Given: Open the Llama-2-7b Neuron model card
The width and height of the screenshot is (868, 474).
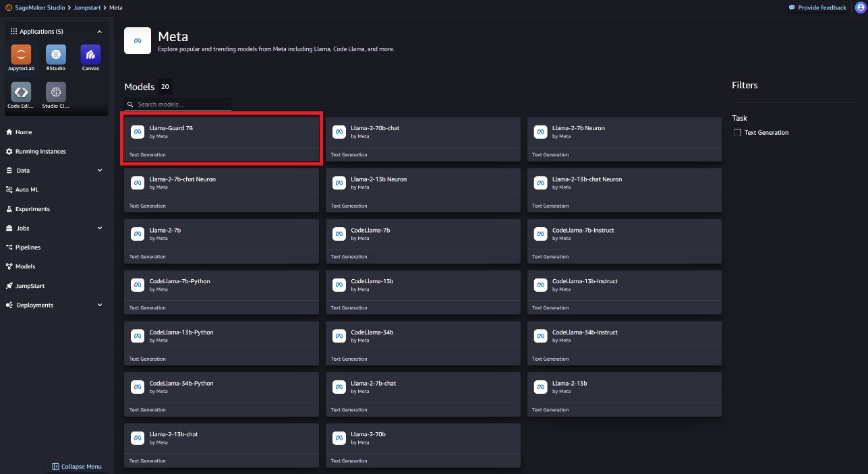Looking at the screenshot, I should click(625, 140).
